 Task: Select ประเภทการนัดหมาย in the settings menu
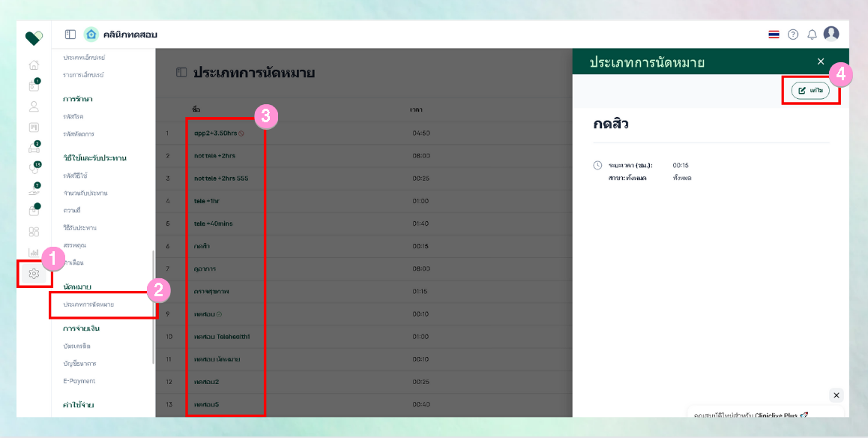point(88,304)
